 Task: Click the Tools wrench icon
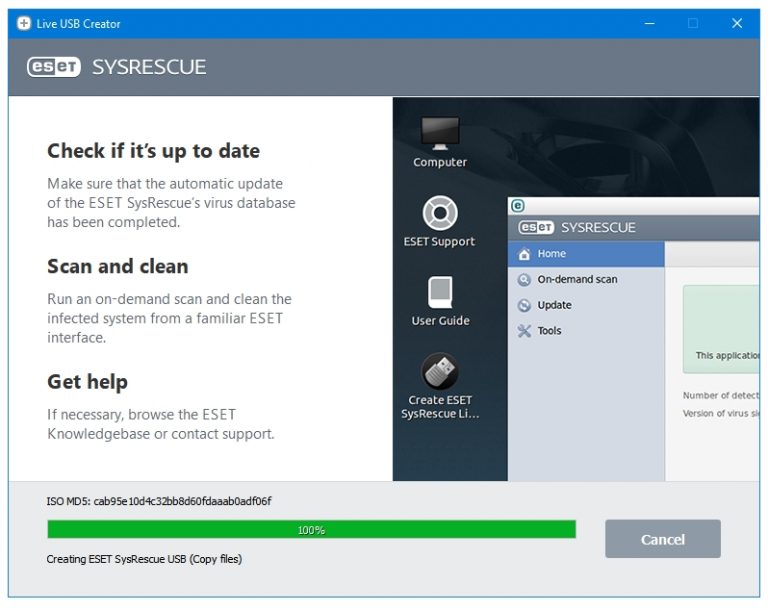(524, 331)
